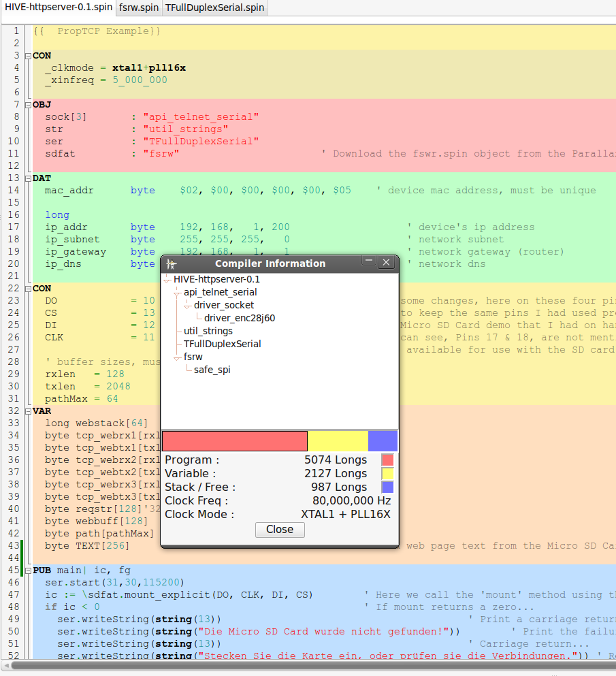Minimize the Compiler Information dialog
This screenshot has height=676, width=616.
click(369, 262)
